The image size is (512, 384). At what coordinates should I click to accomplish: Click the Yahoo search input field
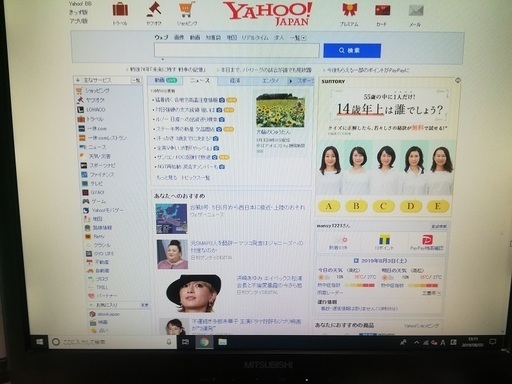click(237, 51)
